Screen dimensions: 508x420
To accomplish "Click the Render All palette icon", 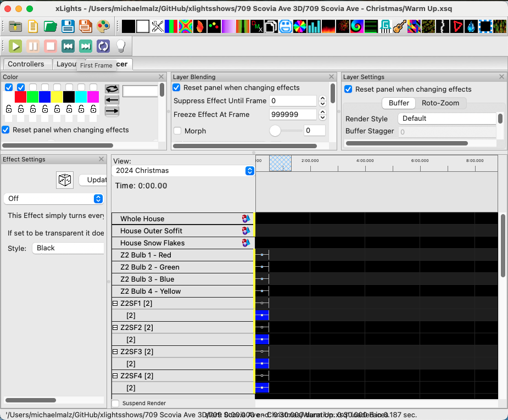I will pos(103,26).
